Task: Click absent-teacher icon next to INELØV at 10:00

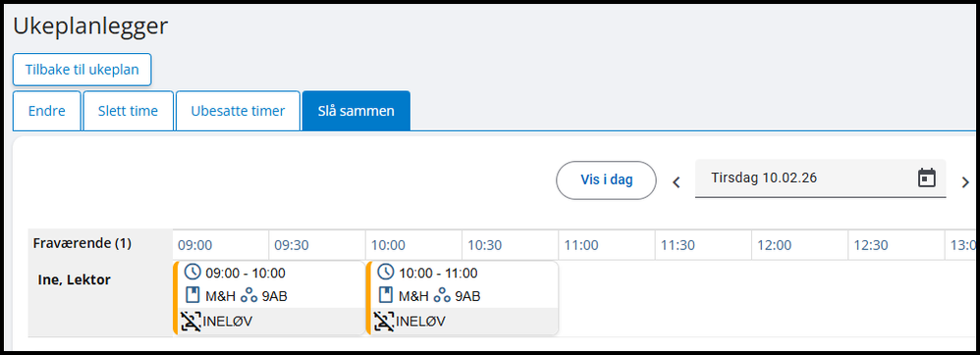Action: [x=384, y=322]
